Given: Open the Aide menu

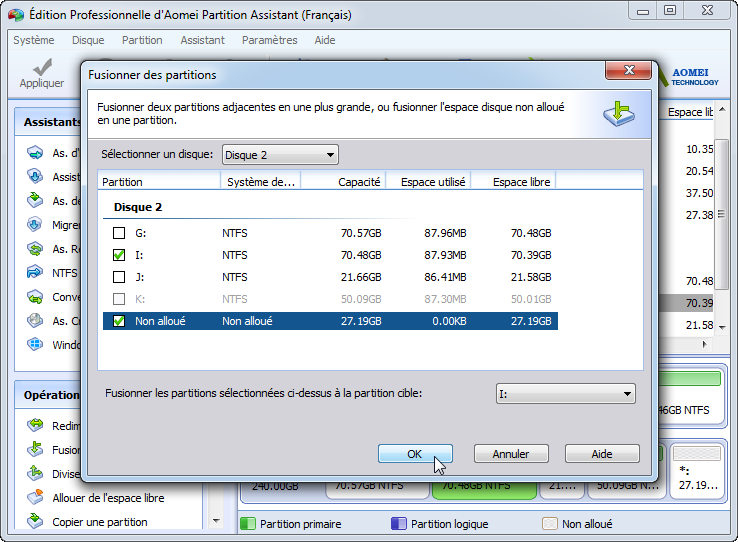Looking at the screenshot, I should [325, 40].
